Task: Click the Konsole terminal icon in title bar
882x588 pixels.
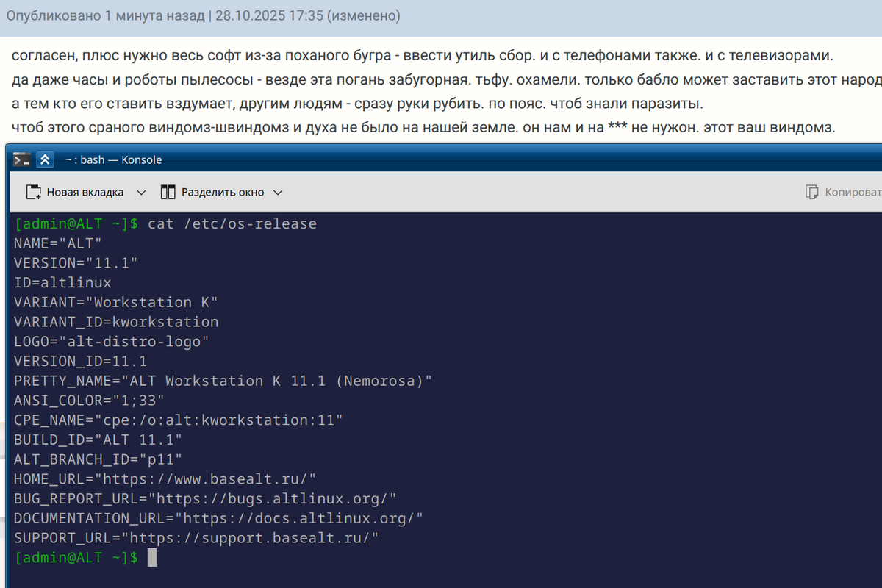Action: 22,159
